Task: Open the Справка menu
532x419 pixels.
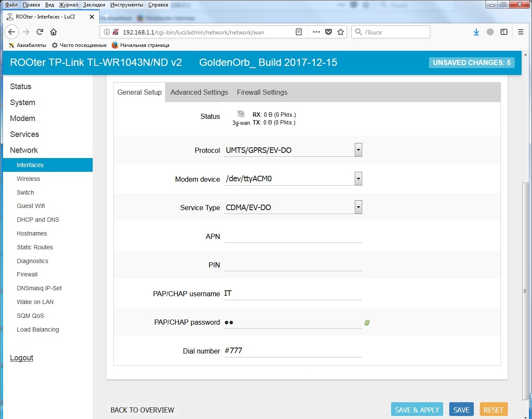Action: (158, 5)
